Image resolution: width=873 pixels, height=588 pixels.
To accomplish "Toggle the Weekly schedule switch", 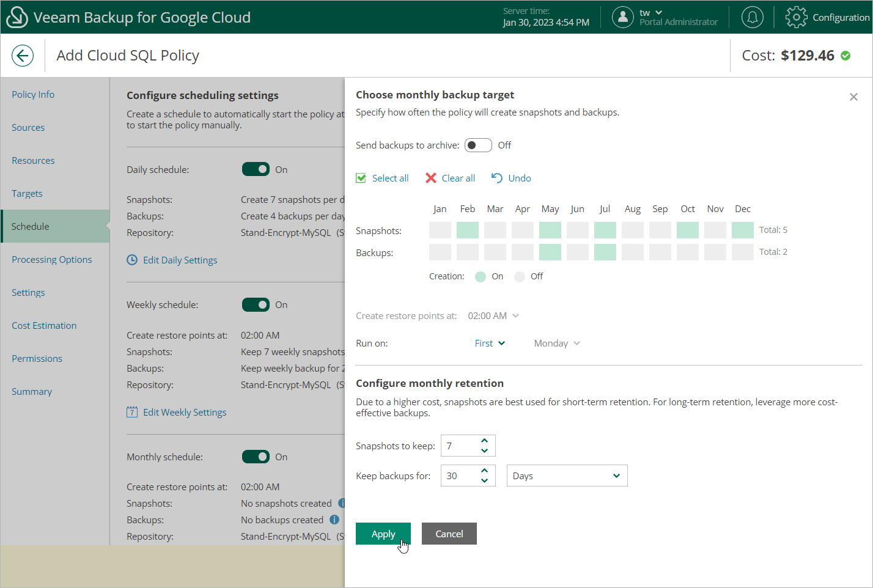I will (256, 304).
